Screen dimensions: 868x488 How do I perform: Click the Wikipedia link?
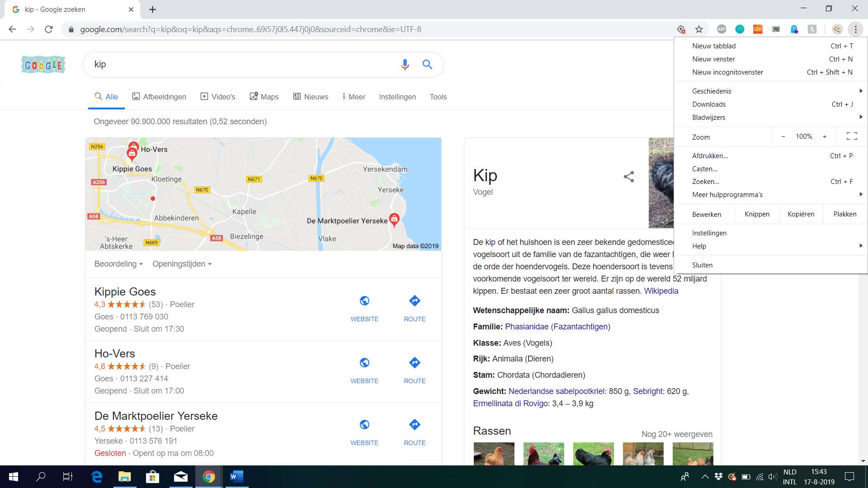coord(661,291)
